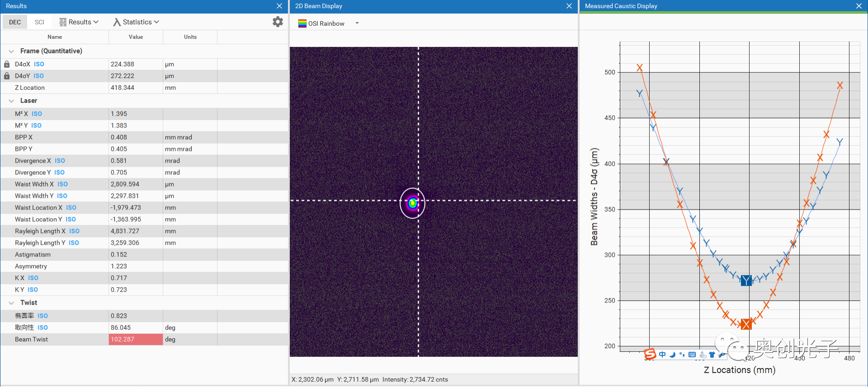
Task: Open the Results dropdown menu
Action: point(79,22)
